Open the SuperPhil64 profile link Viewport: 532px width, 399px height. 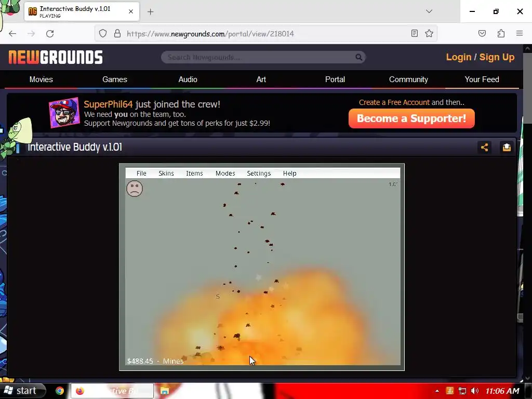click(108, 104)
